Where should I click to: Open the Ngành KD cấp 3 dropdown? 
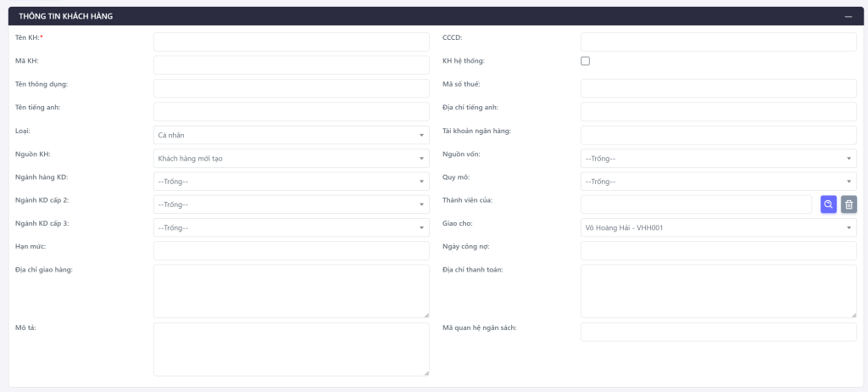(291, 227)
